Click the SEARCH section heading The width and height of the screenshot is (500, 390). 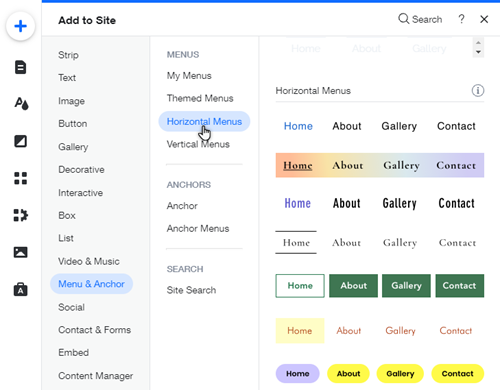tap(185, 269)
